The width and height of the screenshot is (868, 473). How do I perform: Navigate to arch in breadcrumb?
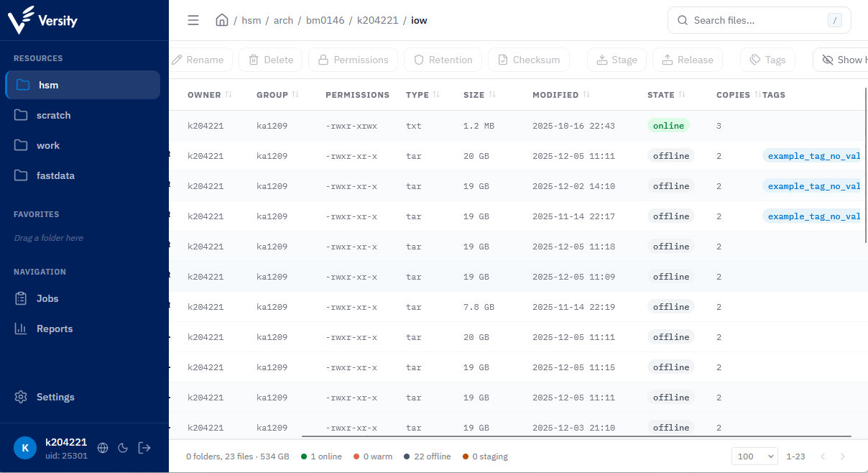click(x=284, y=20)
